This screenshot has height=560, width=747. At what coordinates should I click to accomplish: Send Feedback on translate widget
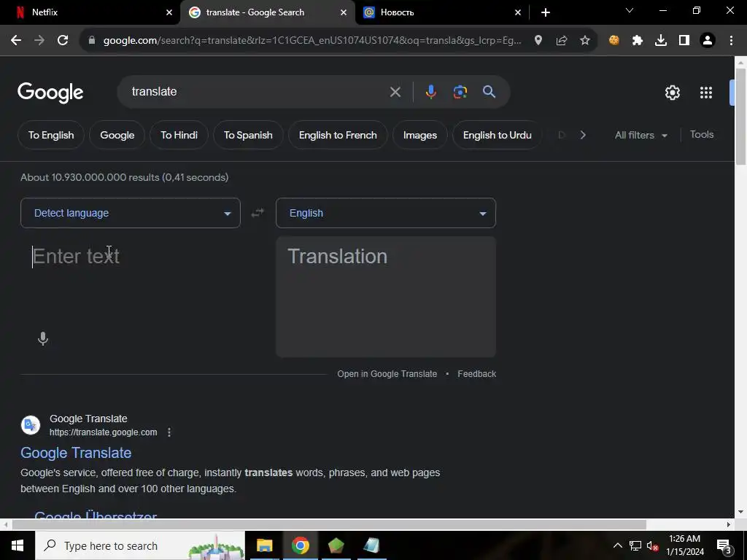pyautogui.click(x=477, y=374)
